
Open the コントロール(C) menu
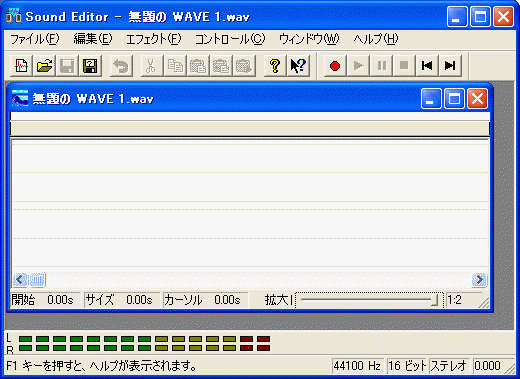230,39
